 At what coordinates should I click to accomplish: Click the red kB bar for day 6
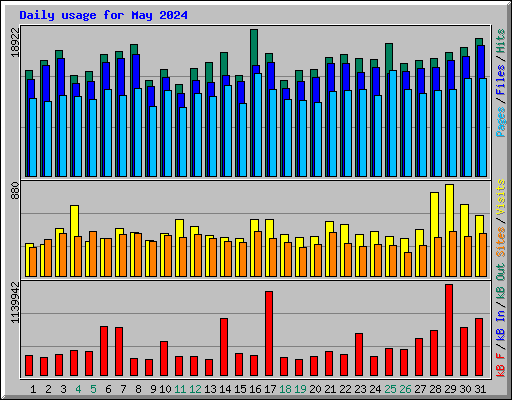[104, 351]
